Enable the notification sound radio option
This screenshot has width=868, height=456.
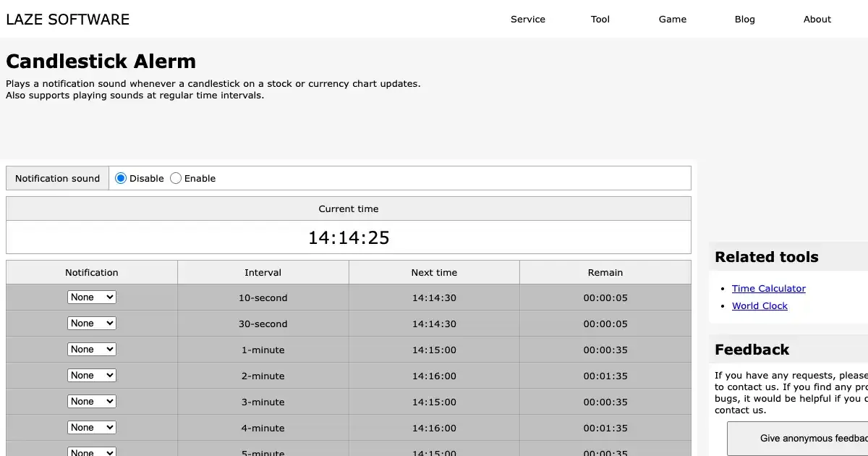pyautogui.click(x=176, y=178)
